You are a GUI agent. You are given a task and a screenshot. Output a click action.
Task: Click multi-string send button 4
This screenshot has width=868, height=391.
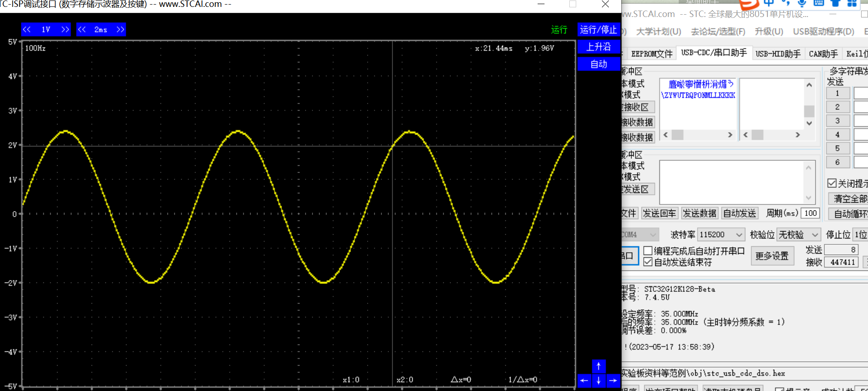click(837, 135)
